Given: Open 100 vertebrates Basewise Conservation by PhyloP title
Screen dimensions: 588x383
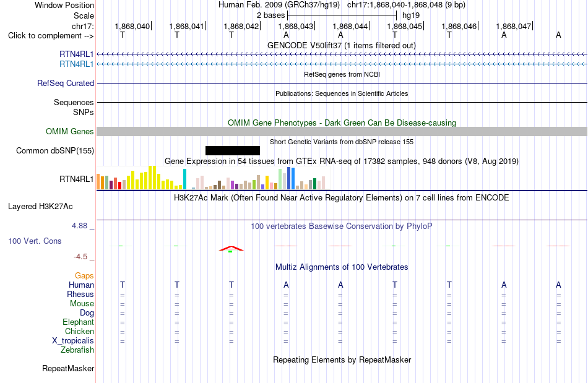Looking at the screenshot, I should point(342,226).
